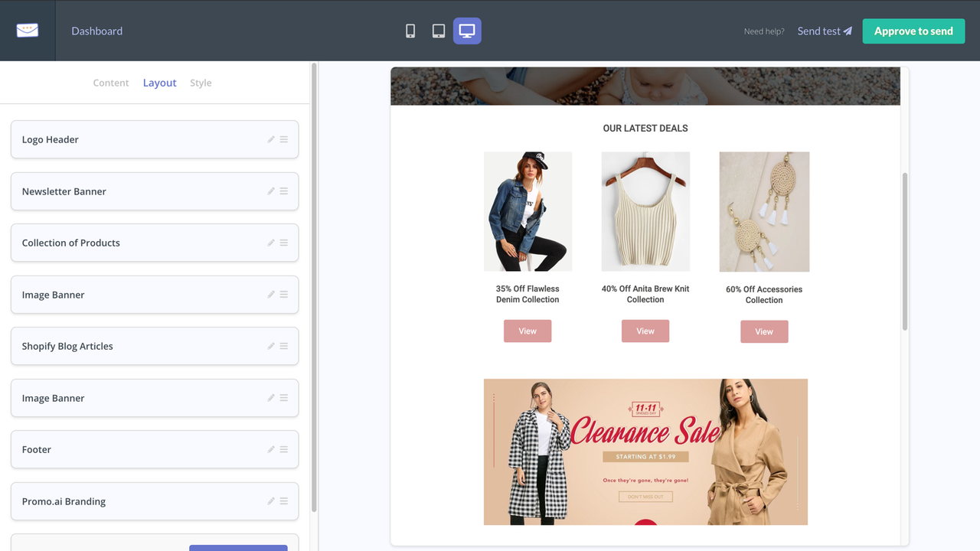The width and height of the screenshot is (980, 551).
Task: Click the pencil icon on Newsletter Banner
Action: 271,191
